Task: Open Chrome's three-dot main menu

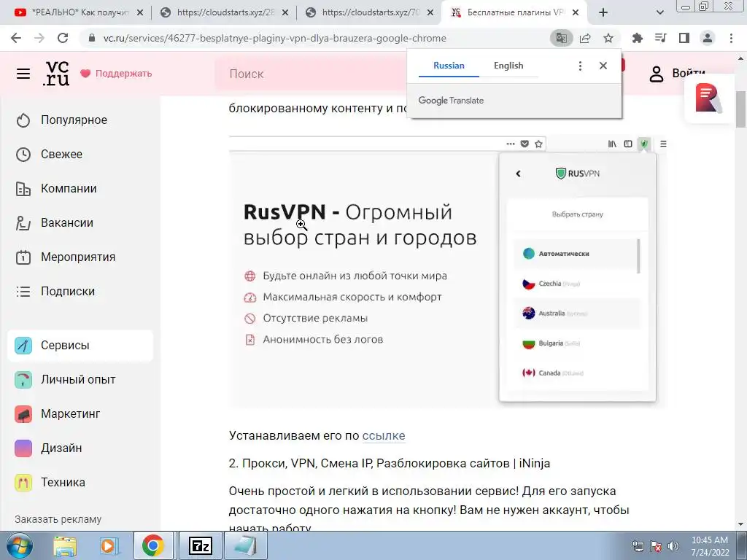Action: 731,38
